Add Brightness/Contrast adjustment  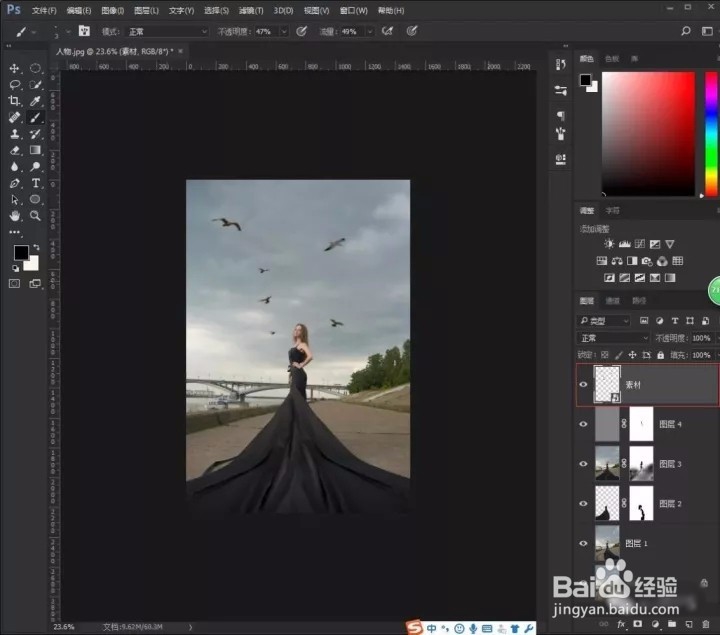click(x=609, y=244)
